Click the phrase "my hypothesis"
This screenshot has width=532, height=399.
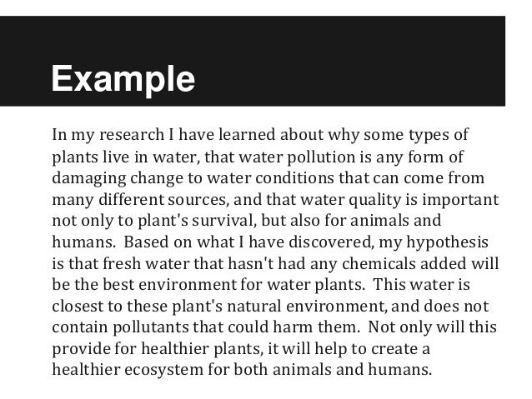(448, 242)
